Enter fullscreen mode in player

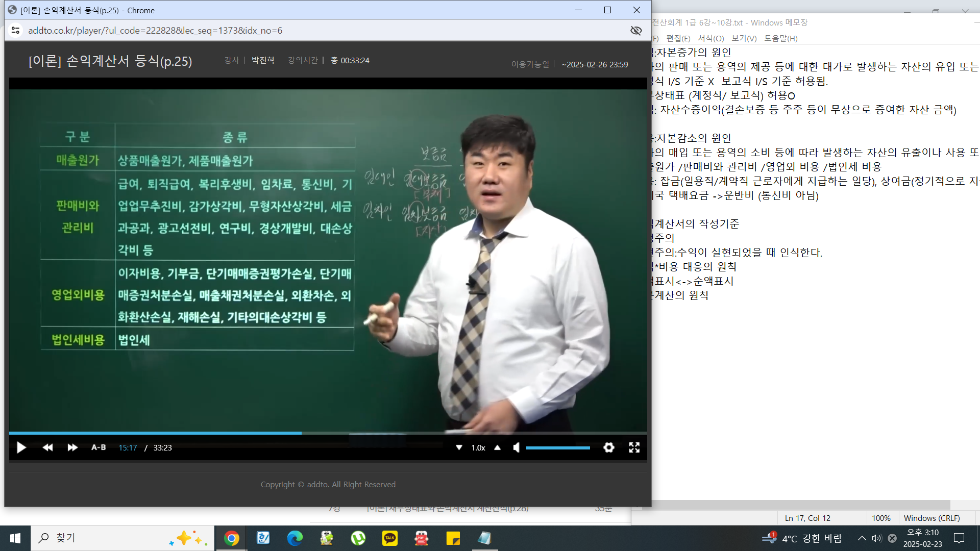634,447
